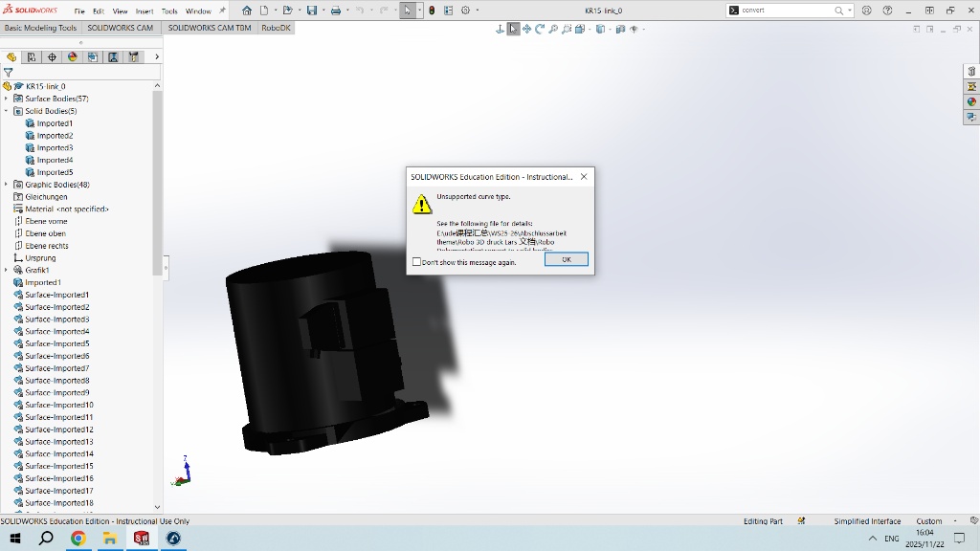This screenshot has height=551, width=980.
Task: Select the Rotate View tool
Action: pyautogui.click(x=540, y=29)
